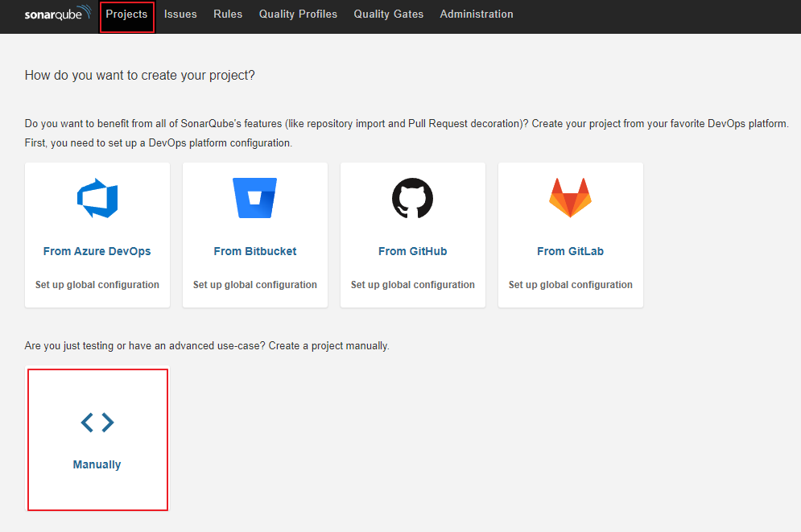Click the Manually code brackets icon
Screen dimensions: 801x532
pos(97,423)
